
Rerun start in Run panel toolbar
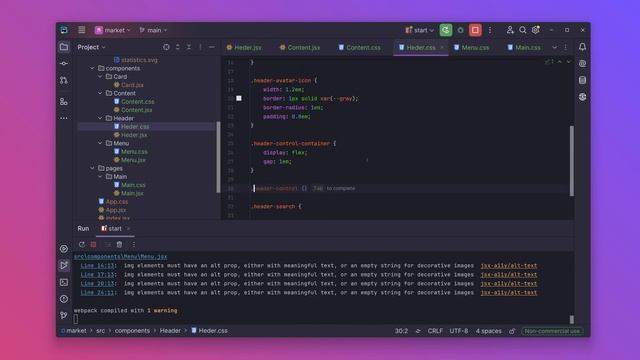pos(82,244)
